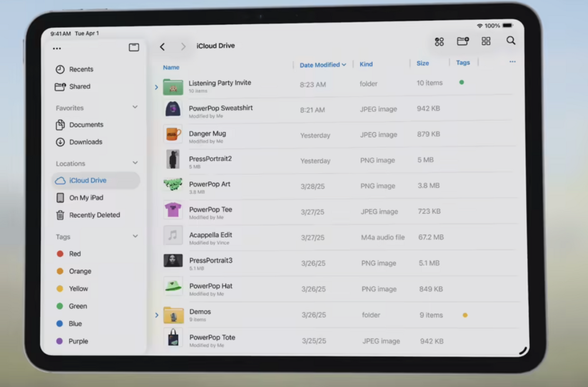Open the view options icon in toolbar

[x=439, y=42]
